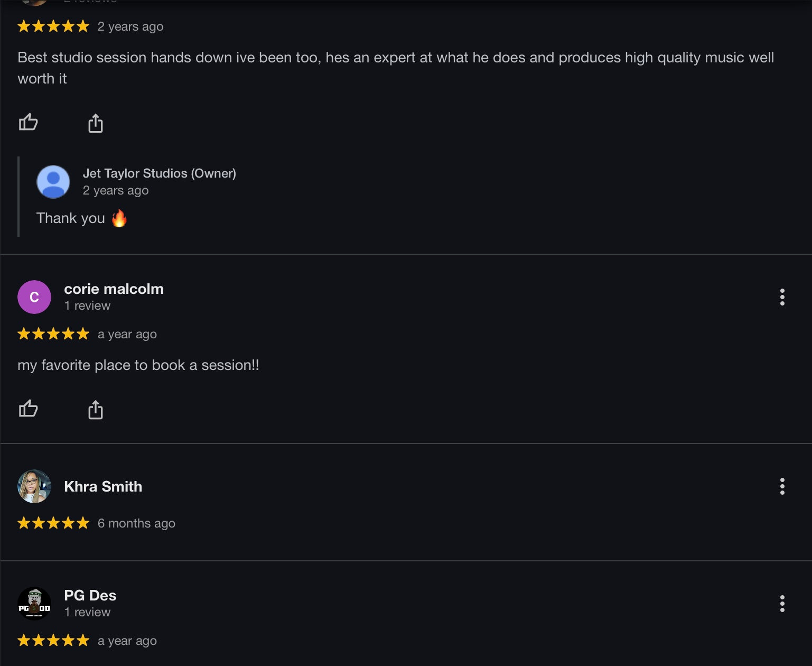Click corie malcolm's purple avatar

34,297
